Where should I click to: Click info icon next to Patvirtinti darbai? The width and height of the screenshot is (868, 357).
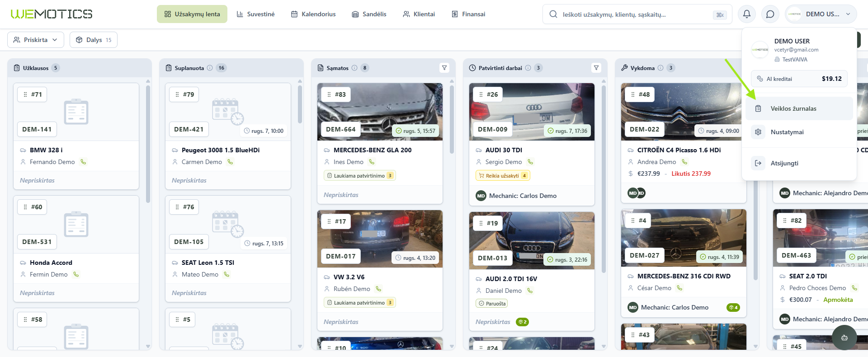tap(528, 68)
